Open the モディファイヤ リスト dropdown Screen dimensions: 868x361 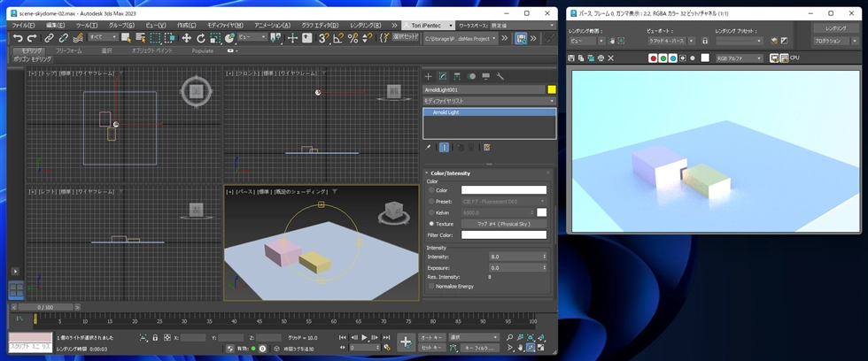[489, 101]
